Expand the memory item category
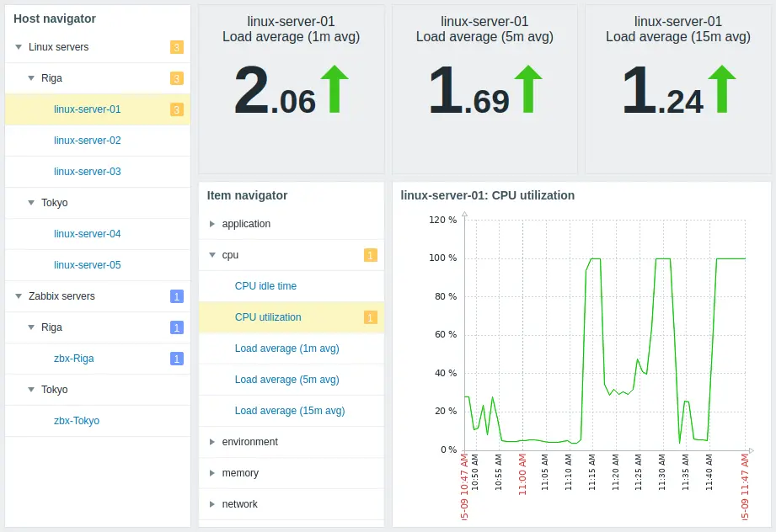This screenshot has height=532, width=776. click(212, 473)
